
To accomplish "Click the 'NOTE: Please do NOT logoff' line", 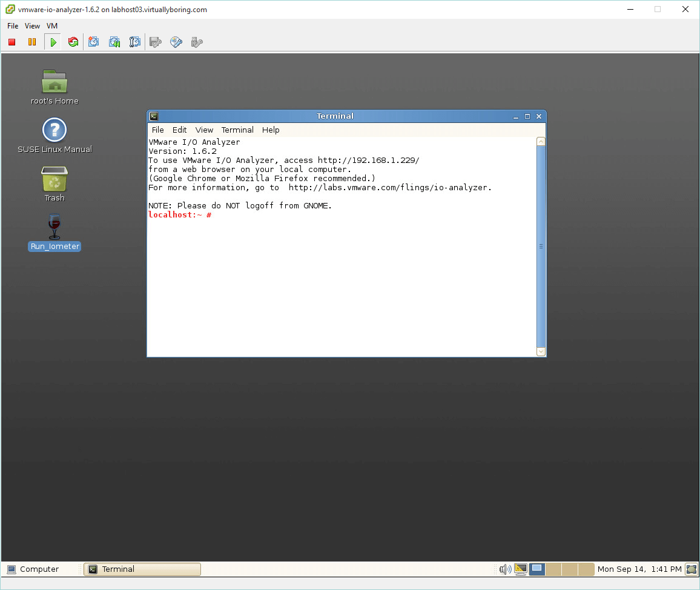I will (x=240, y=206).
